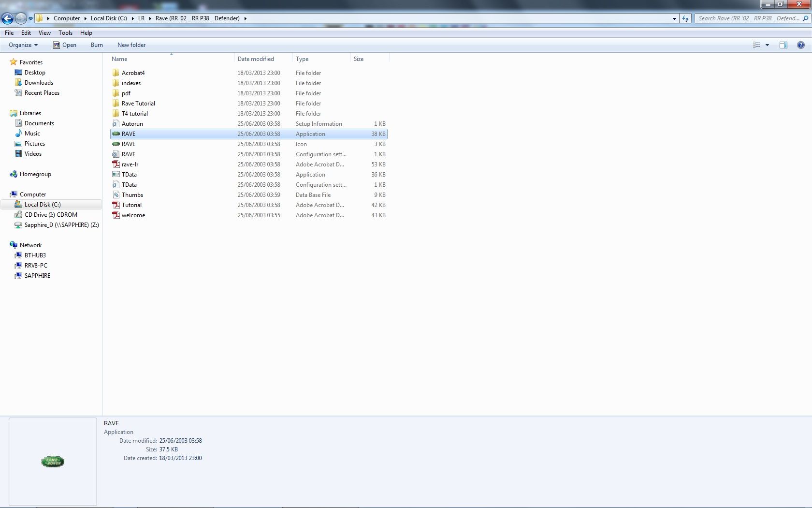
Task: Open the Help menu
Action: (86, 33)
